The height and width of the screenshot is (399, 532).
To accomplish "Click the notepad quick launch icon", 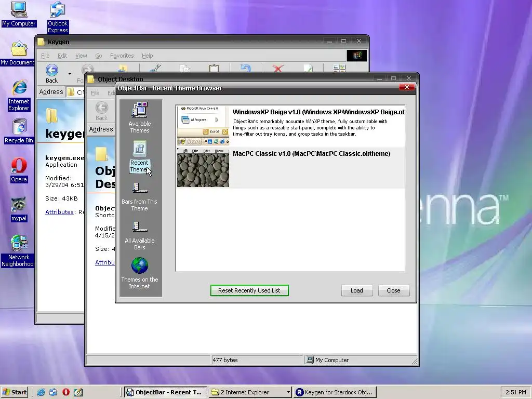I will click(x=78, y=392).
